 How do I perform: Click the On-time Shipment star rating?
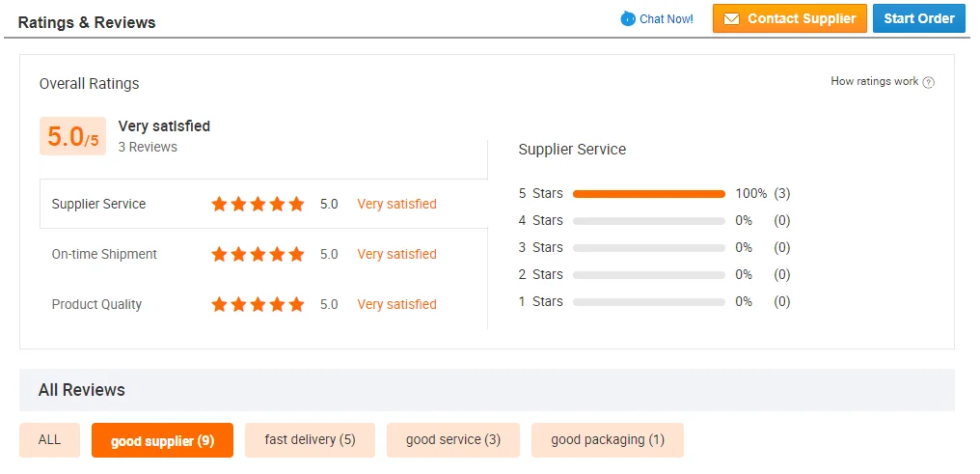pos(258,254)
